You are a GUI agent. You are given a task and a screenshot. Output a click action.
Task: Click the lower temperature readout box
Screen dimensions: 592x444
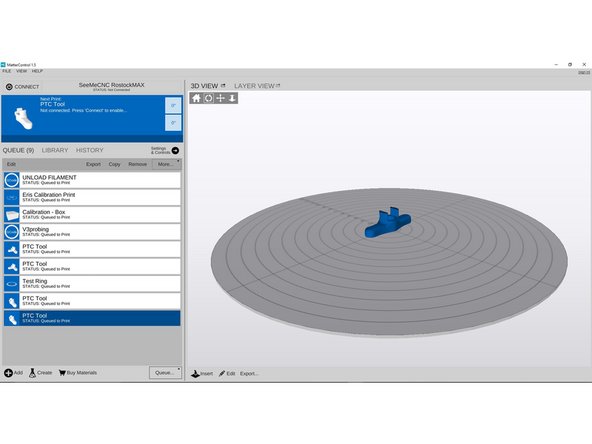[x=173, y=123]
